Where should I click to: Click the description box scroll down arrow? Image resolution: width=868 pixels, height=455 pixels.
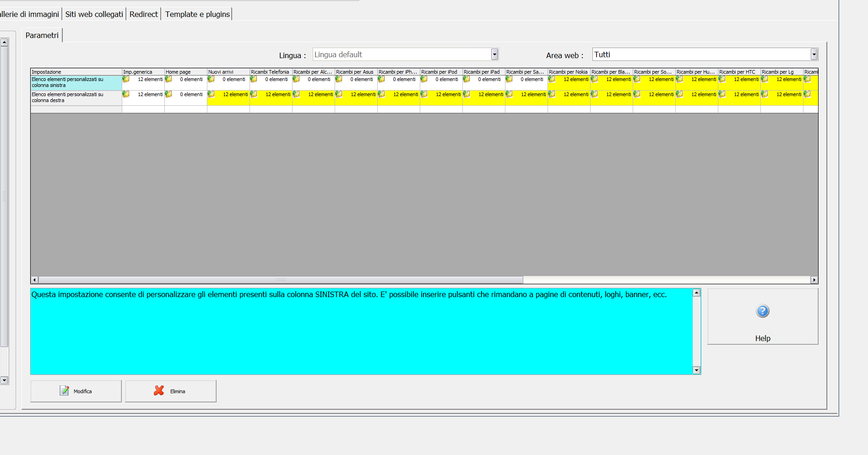pyautogui.click(x=697, y=370)
